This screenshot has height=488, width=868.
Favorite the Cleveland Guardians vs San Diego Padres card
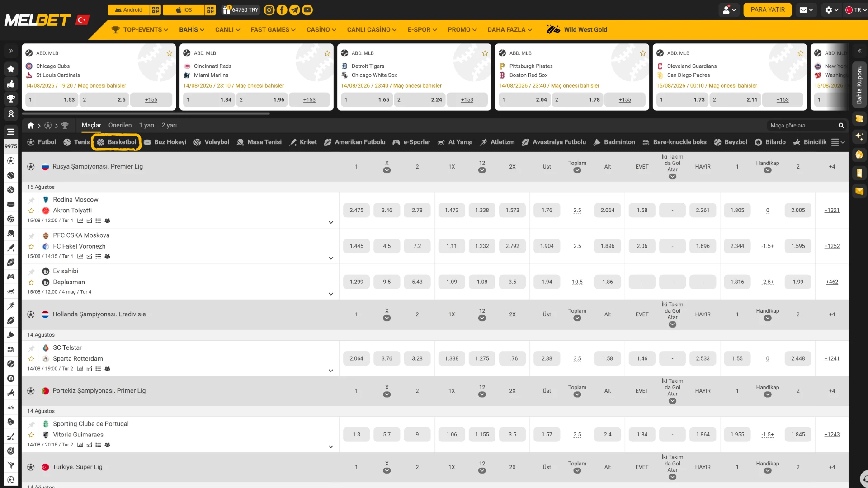(801, 53)
